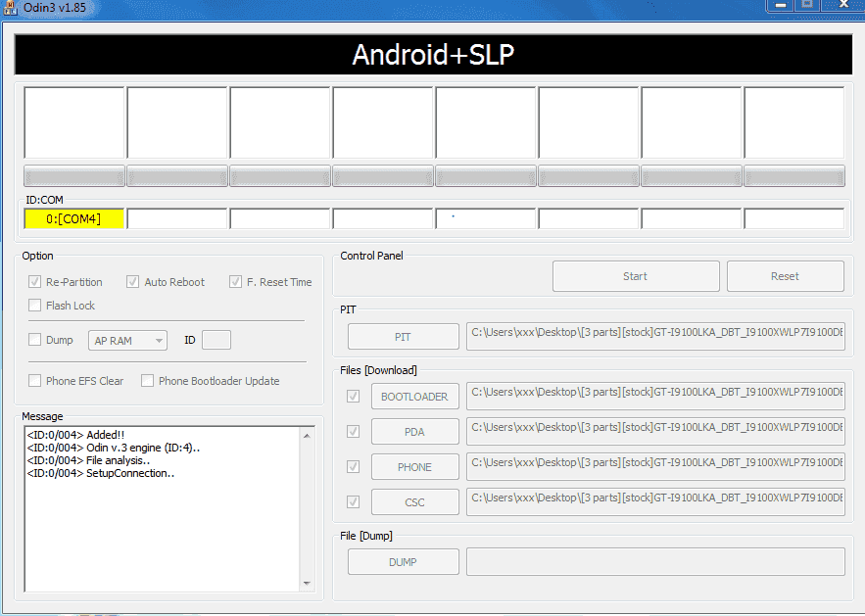This screenshot has width=865, height=616.
Task: Click the 'Odin v.3 engine (ID:4)..' log line
Action: tap(113, 448)
